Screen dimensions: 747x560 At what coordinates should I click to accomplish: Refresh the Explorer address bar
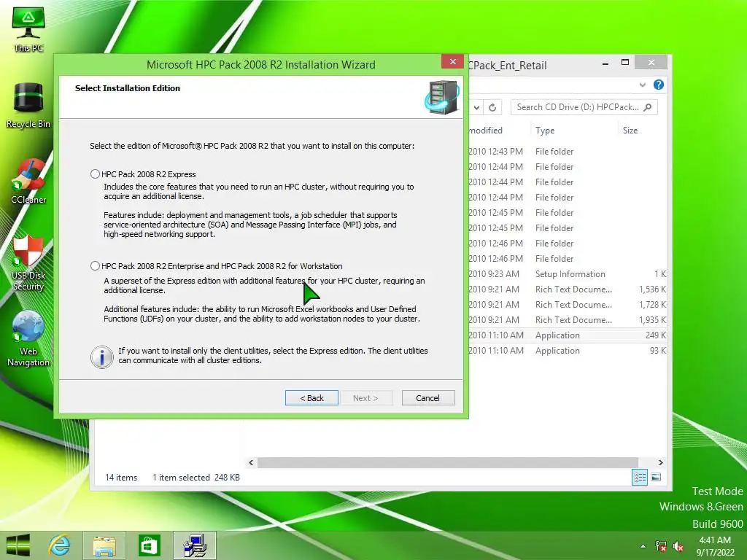[x=492, y=107]
